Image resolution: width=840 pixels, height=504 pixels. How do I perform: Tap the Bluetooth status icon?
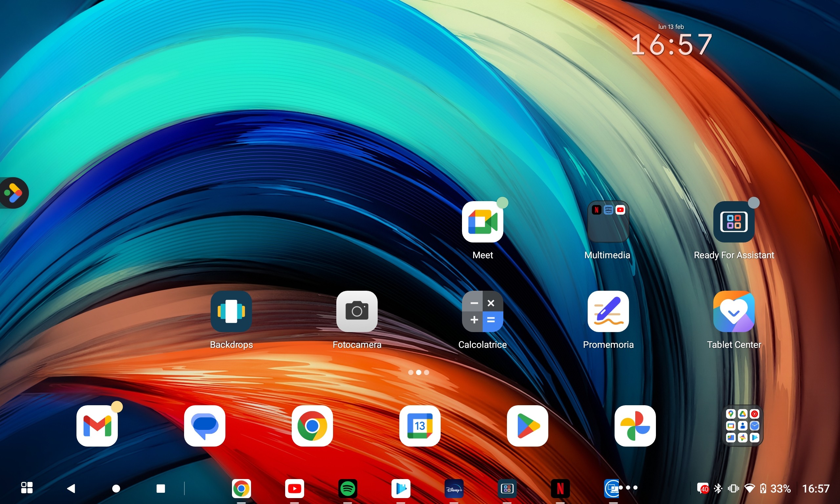(x=718, y=488)
